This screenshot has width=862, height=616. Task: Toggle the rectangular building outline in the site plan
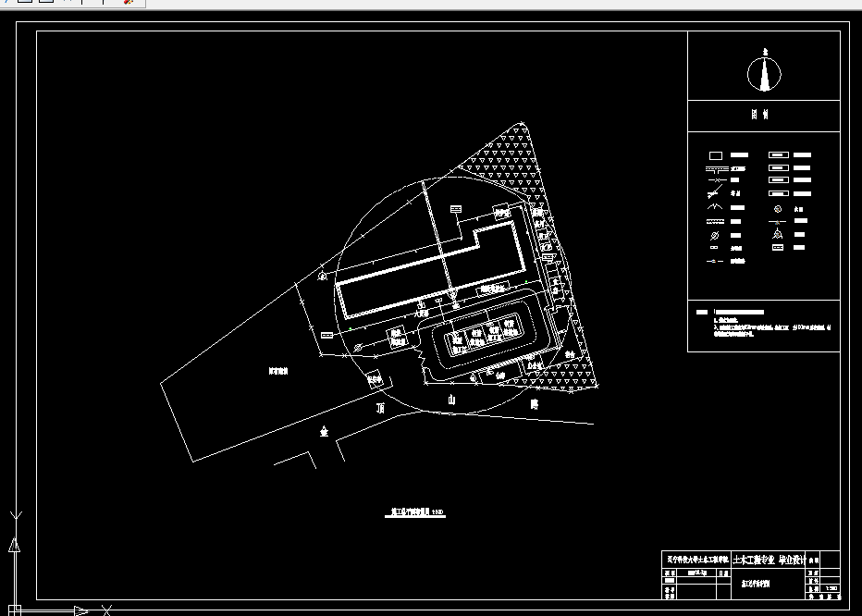[425, 268]
